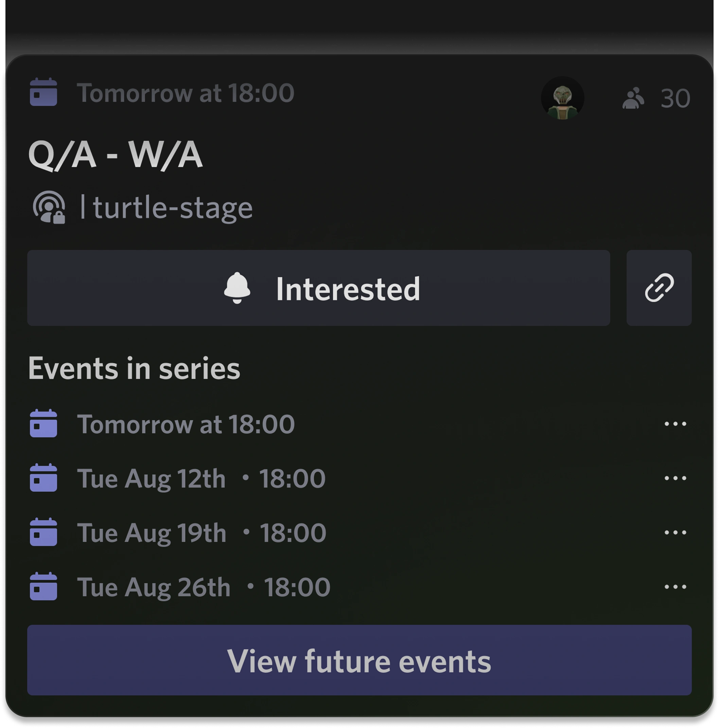Click the Interested bell button
This screenshot has height=728, width=719.
pos(319,288)
